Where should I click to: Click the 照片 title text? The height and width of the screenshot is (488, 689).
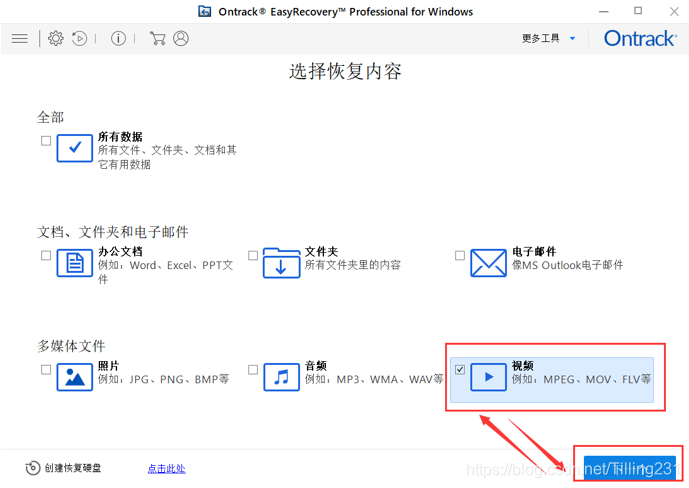point(108,365)
